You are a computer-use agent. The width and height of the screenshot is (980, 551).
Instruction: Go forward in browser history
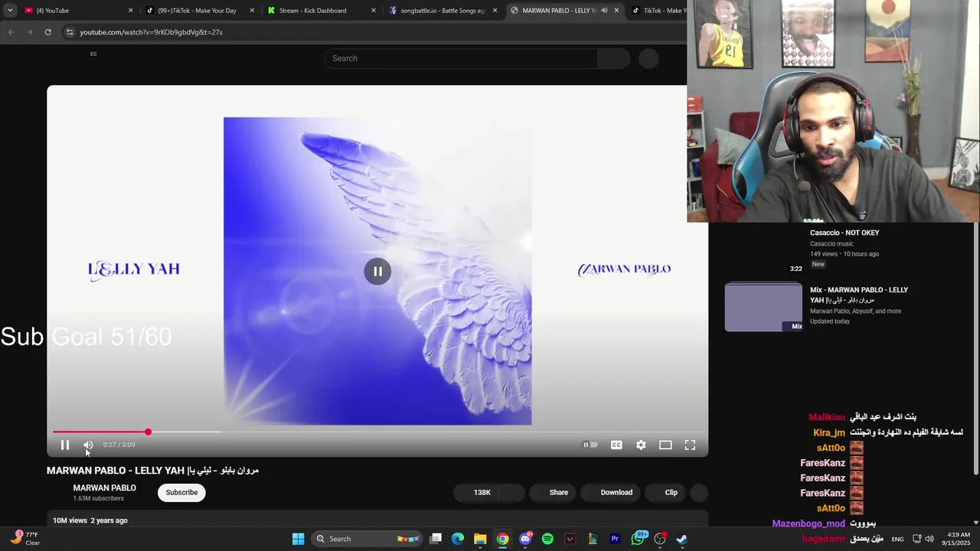point(29,32)
